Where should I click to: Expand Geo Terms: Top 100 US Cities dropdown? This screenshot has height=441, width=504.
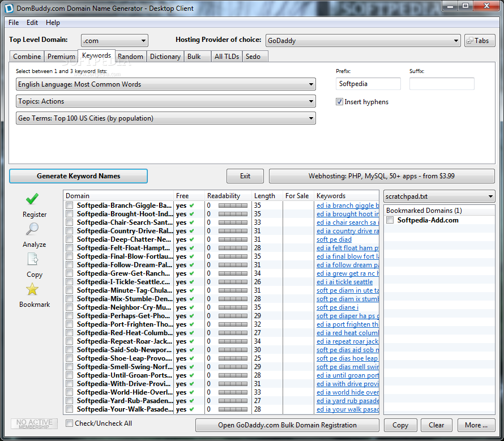coord(166,118)
